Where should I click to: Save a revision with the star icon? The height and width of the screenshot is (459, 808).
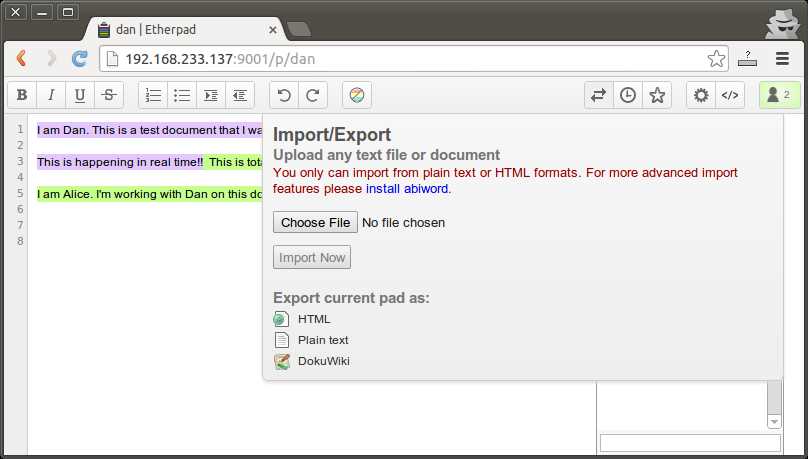click(657, 95)
